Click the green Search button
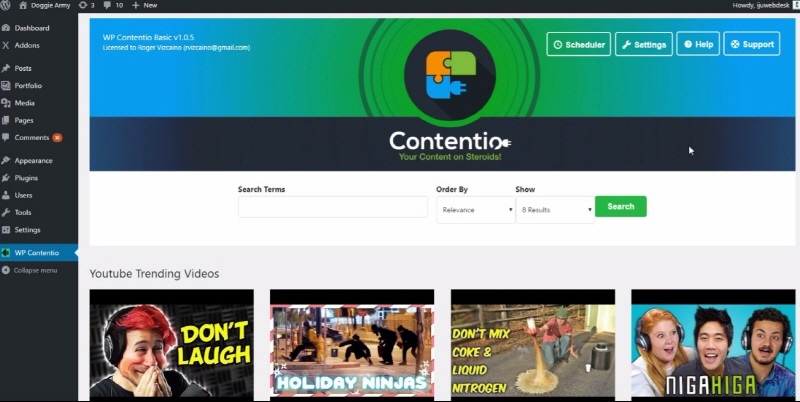 pyautogui.click(x=620, y=207)
